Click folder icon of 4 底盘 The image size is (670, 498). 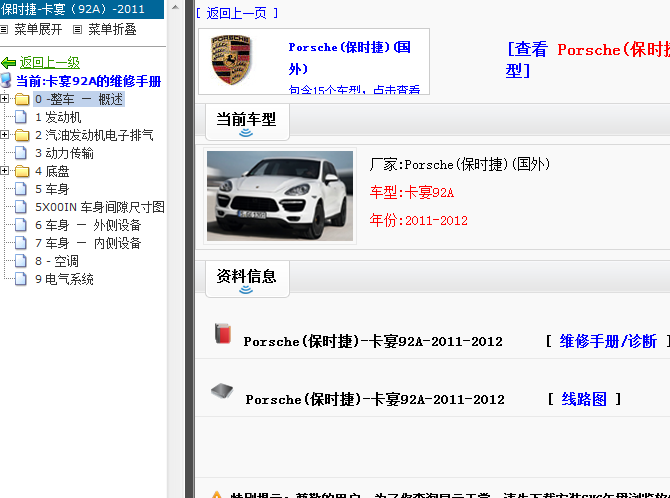tap(22, 171)
